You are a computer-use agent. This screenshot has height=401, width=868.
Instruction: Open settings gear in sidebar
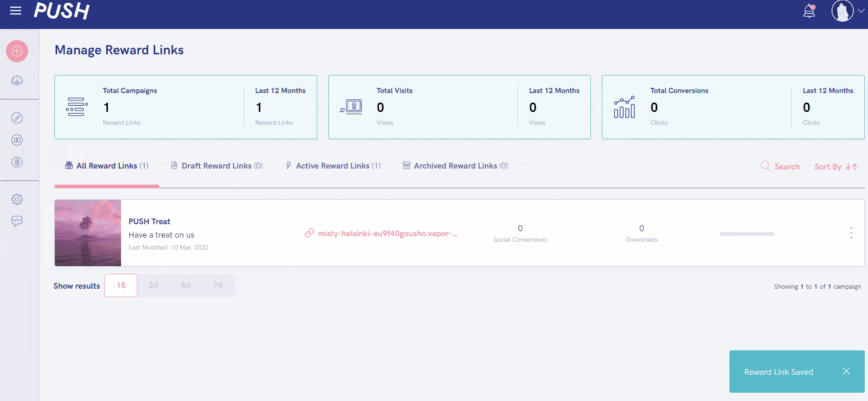point(17,199)
